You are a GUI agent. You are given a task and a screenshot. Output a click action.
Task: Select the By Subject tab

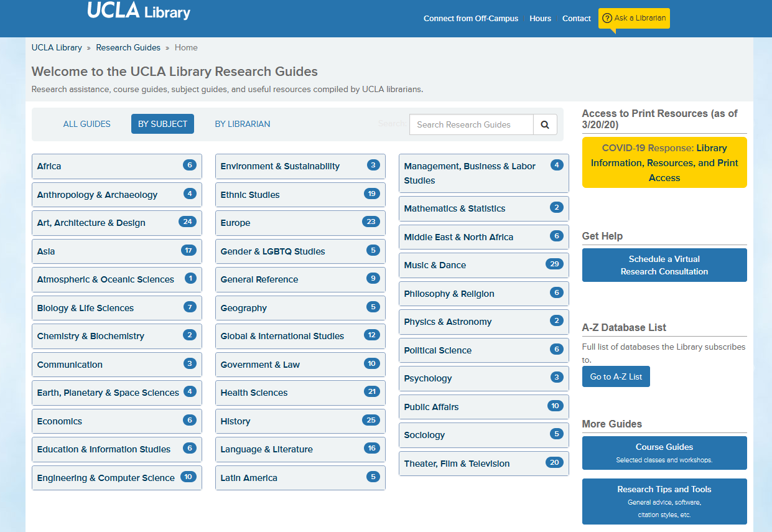[x=162, y=124]
